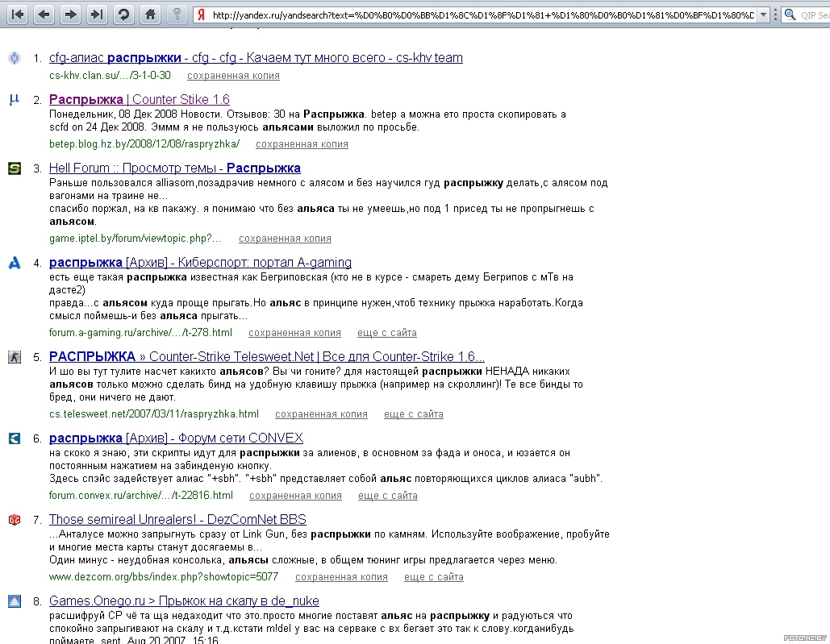Focus the URL address field

(x=482, y=15)
